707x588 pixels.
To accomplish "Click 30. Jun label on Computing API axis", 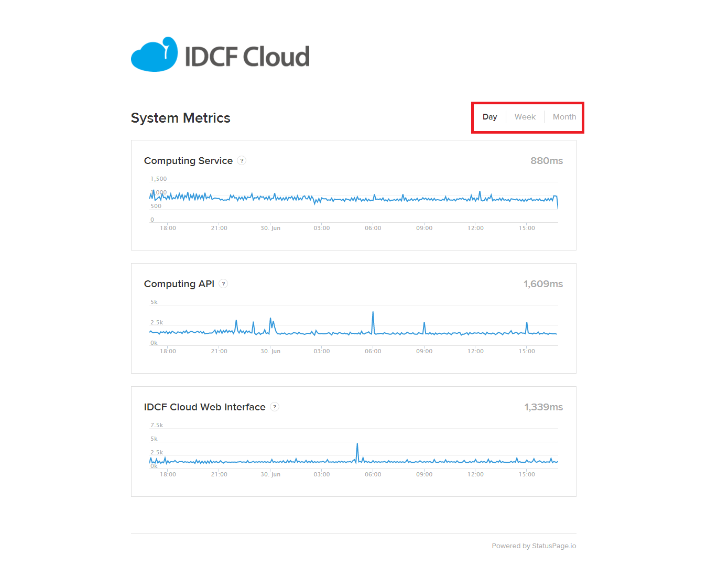I will coord(270,351).
